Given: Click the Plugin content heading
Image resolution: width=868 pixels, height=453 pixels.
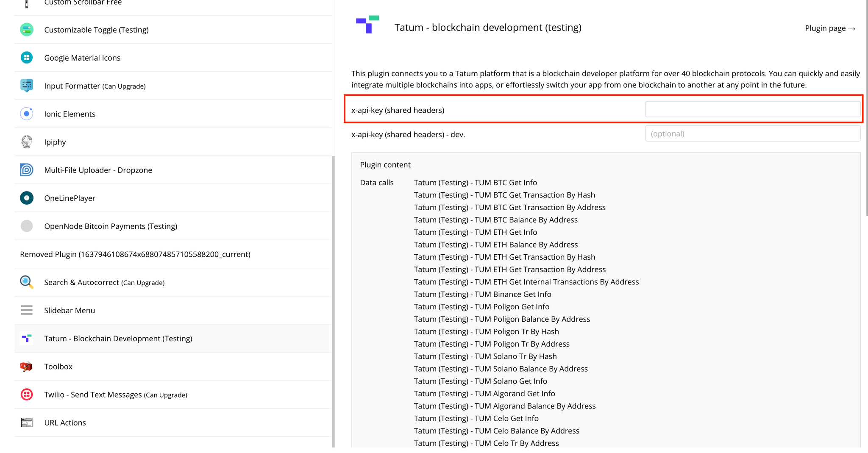Looking at the screenshot, I should click(x=385, y=165).
